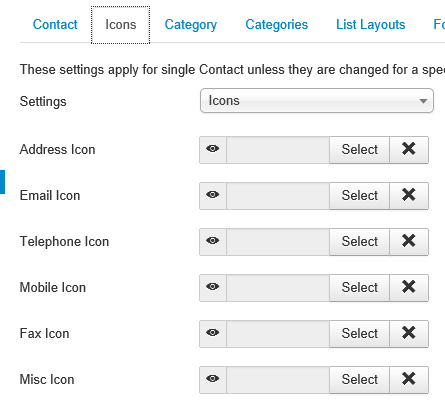This screenshot has height=403, width=445.
Task: Open the Category tab
Action: tap(191, 25)
